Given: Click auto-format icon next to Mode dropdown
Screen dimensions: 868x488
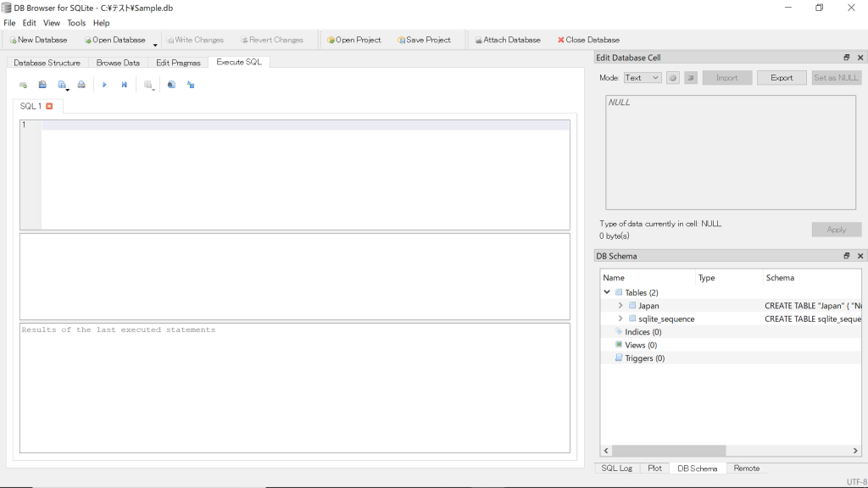Looking at the screenshot, I should [672, 78].
